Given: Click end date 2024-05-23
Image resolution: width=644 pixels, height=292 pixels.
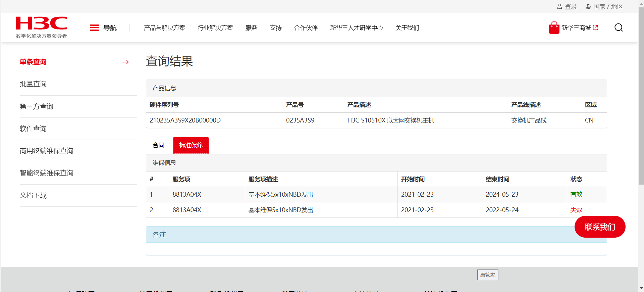Looking at the screenshot, I should point(502,195).
